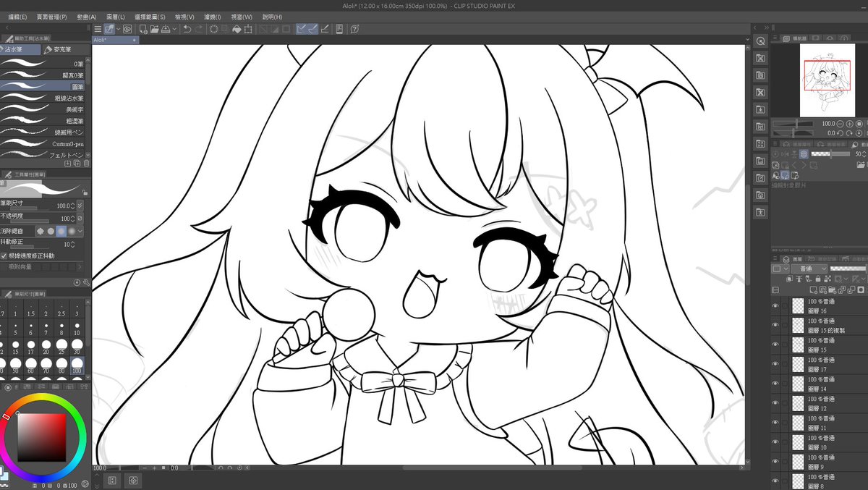The height and width of the screenshot is (490, 868).
Task: Click the brush size 筆刷尺寸 slider
Action: (30, 208)
